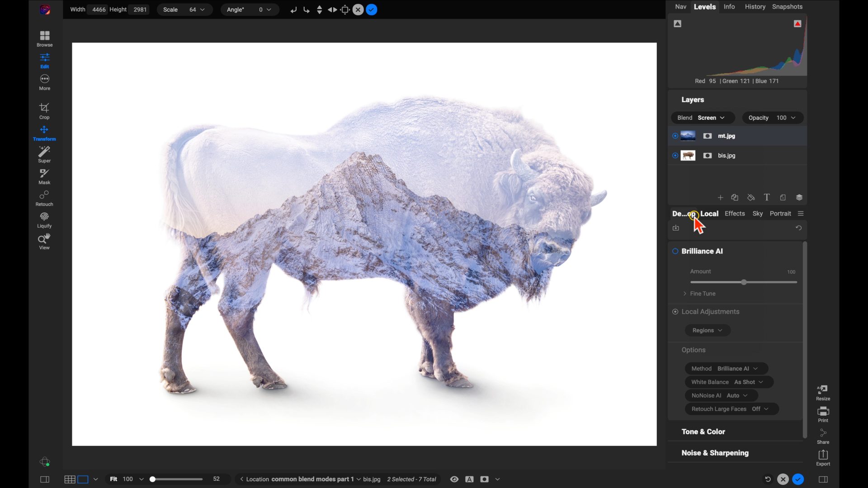Open the Blend mode Screen dropdown
Screen dimensions: 868x488
pyautogui.click(x=703, y=118)
